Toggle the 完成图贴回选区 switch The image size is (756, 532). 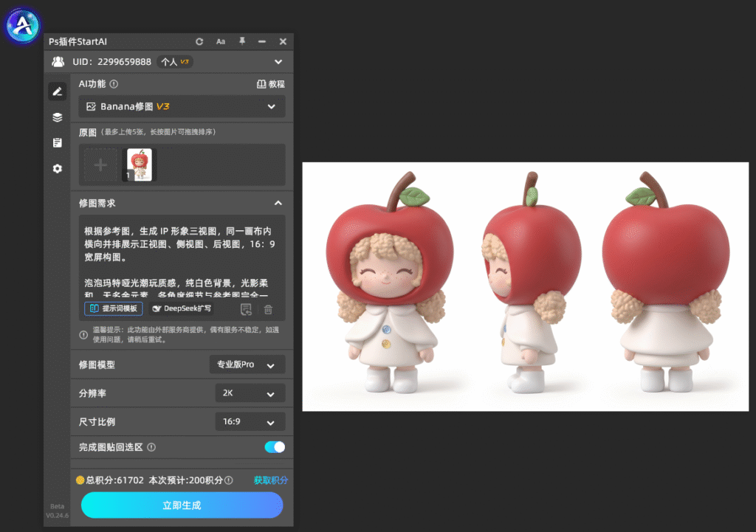(x=275, y=447)
